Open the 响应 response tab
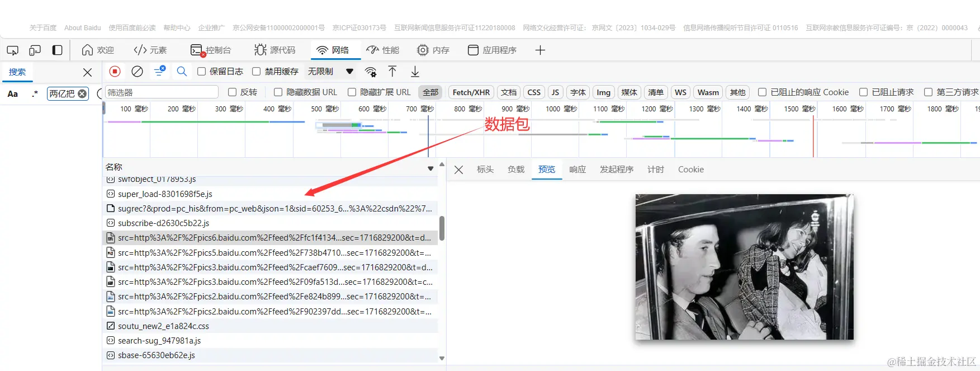Screen dimensions: 980x371 pos(577,170)
